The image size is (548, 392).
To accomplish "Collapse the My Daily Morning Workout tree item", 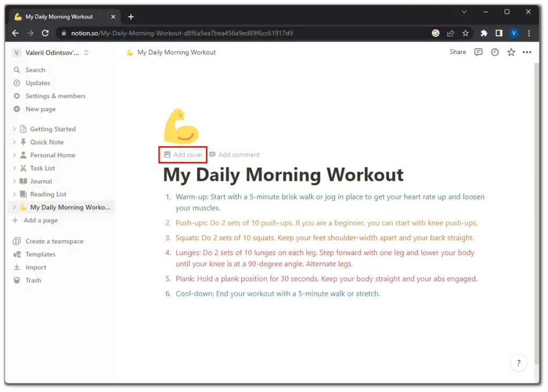I will click(x=15, y=207).
